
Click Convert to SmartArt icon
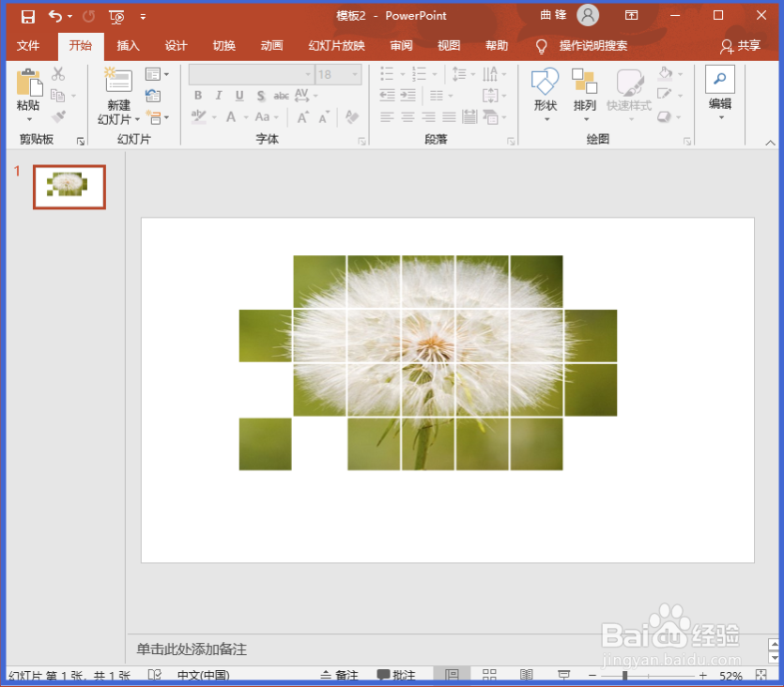click(x=490, y=117)
